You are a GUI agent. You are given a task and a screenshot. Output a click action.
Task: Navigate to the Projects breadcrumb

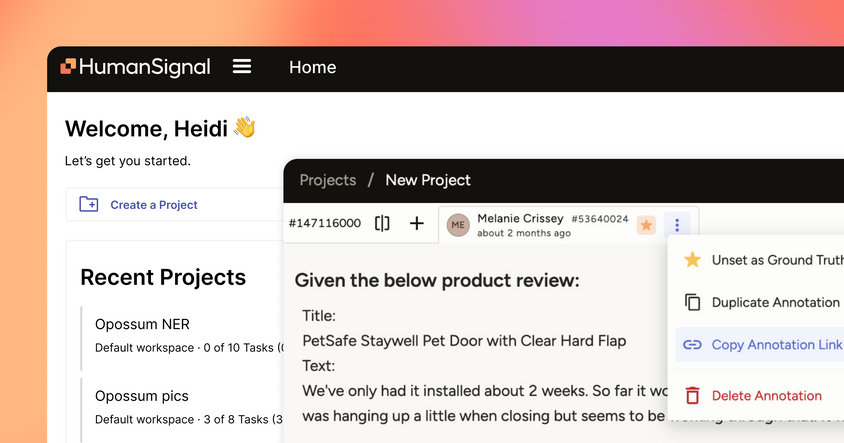click(x=328, y=180)
